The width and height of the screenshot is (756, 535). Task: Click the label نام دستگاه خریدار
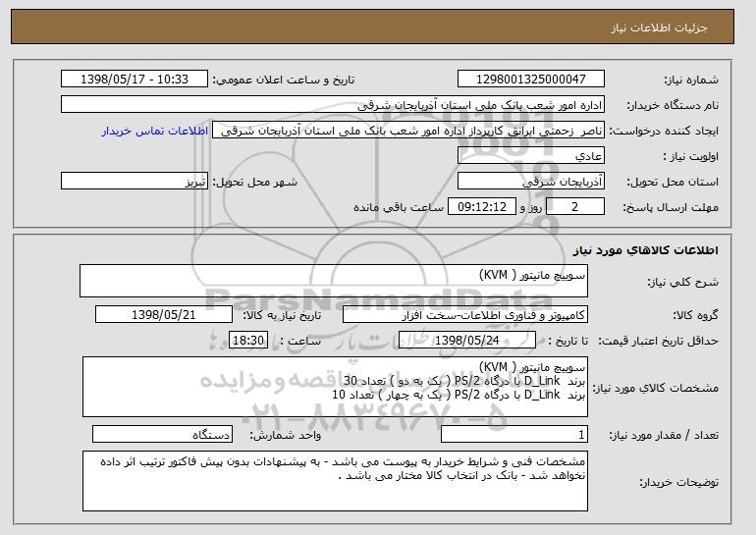pyautogui.click(x=673, y=105)
